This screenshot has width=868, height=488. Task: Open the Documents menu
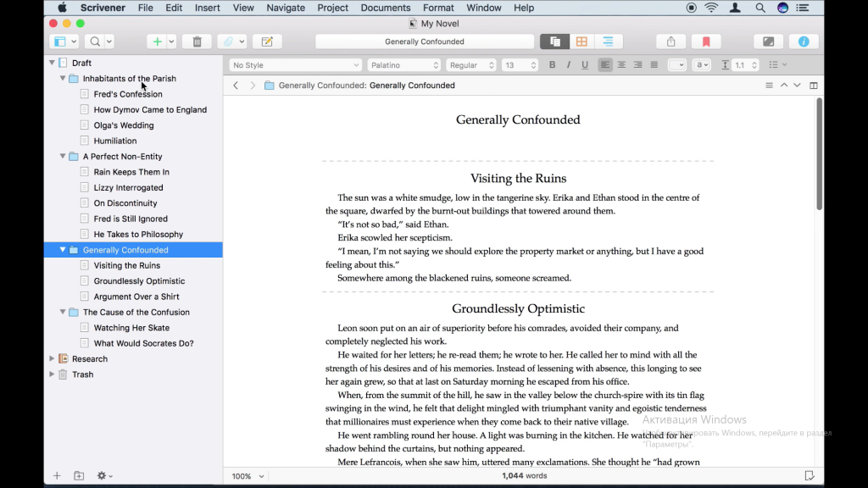[x=386, y=8]
